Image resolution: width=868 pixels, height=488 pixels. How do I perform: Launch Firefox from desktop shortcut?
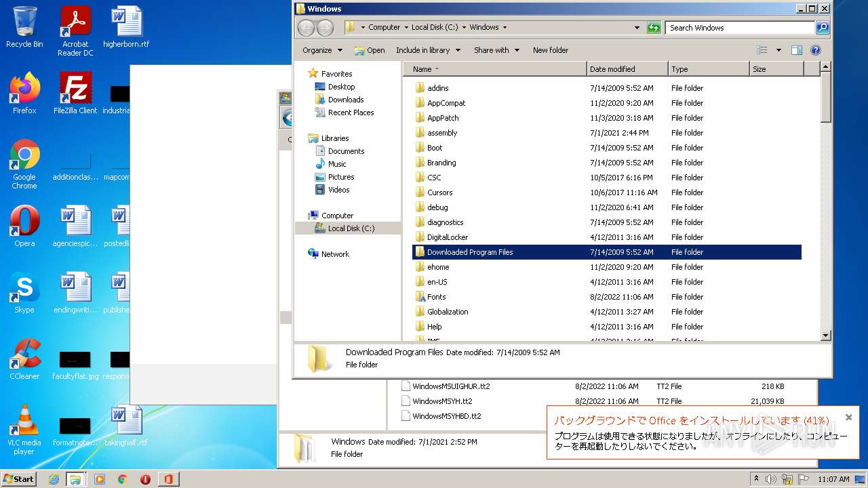(24, 93)
